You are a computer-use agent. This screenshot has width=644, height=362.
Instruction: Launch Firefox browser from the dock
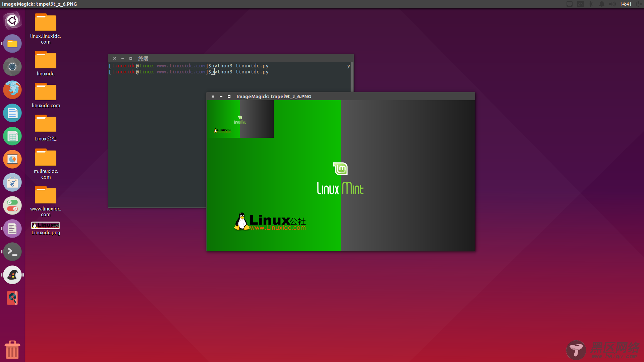12,90
